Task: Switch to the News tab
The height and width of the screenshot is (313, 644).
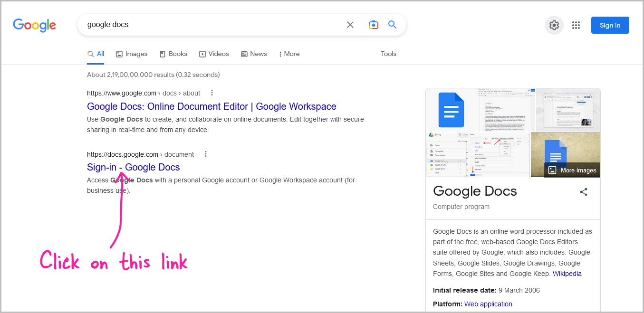Action: coord(254,54)
